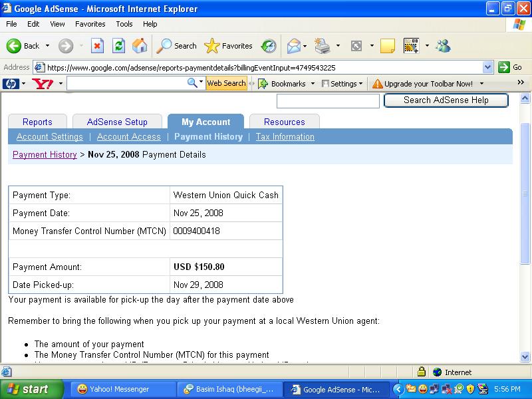Screen dimensions: 532x399
Task: Switch to the AdSense Setup tab
Action: pos(117,122)
